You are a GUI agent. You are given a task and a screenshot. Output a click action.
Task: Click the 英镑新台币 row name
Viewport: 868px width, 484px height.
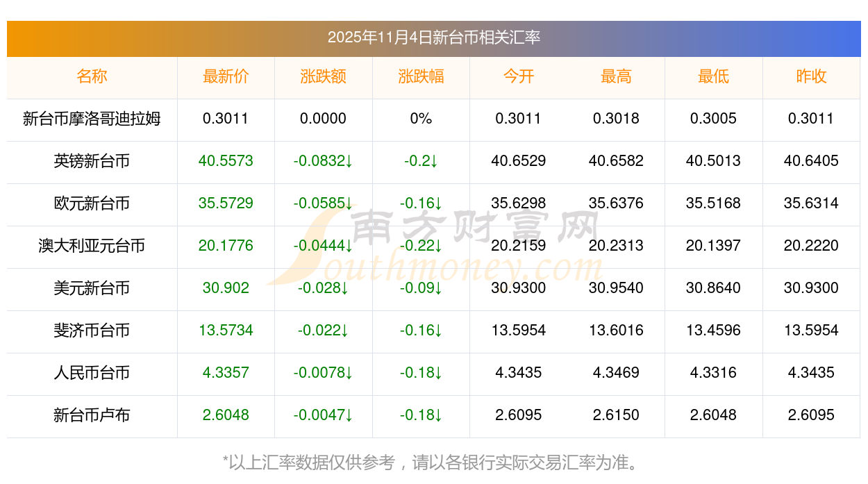[x=92, y=161]
